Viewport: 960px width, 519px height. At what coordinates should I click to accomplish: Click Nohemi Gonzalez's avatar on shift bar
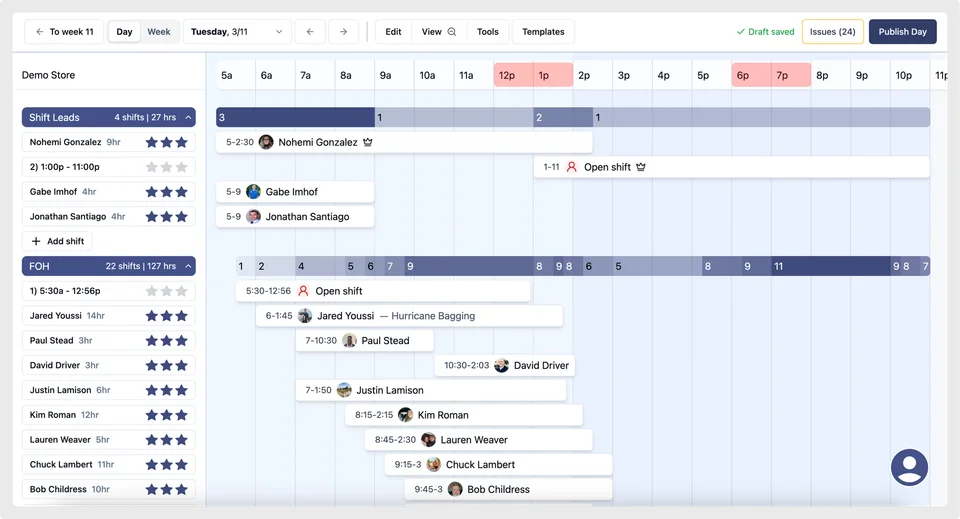266,142
